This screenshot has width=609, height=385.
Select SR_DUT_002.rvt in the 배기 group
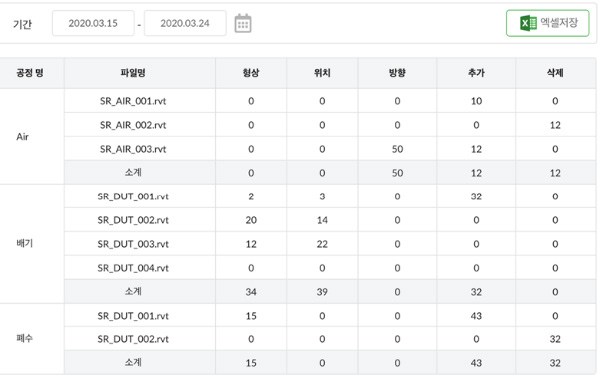coord(133,220)
